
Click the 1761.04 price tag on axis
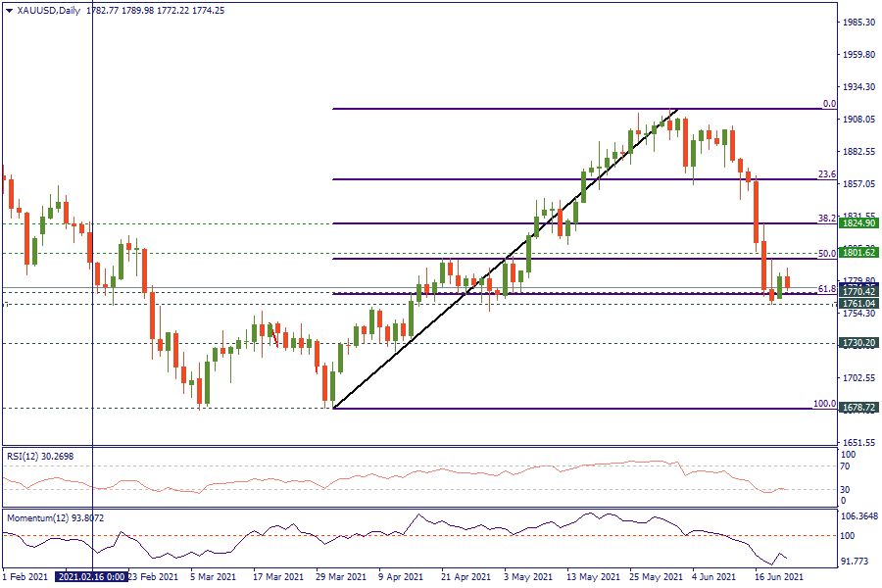click(857, 304)
